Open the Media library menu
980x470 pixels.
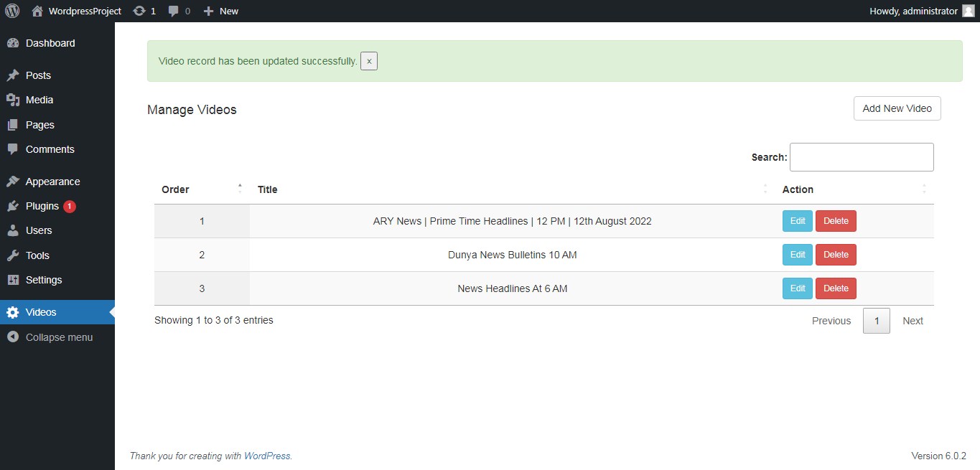coord(39,100)
